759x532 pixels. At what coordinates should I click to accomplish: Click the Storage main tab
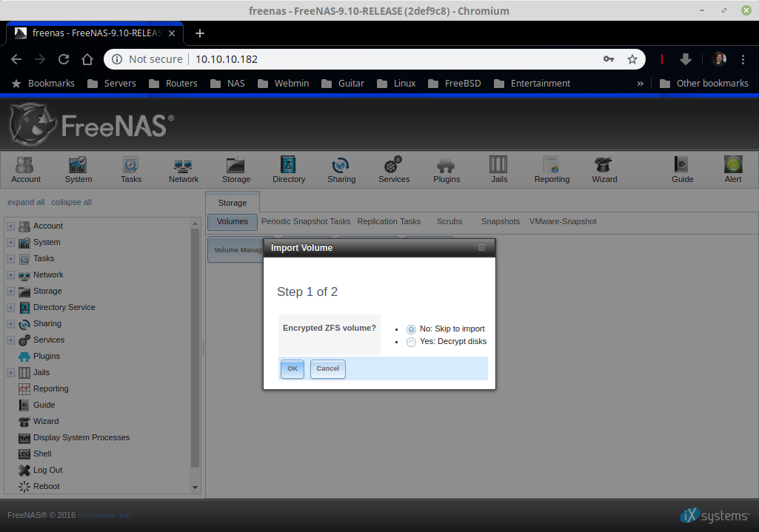(x=233, y=203)
